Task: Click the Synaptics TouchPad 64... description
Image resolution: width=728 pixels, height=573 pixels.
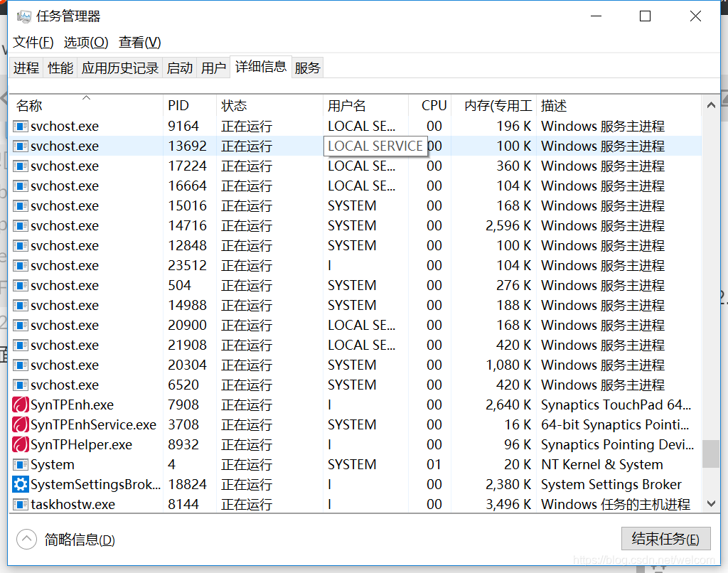Action: (x=616, y=405)
